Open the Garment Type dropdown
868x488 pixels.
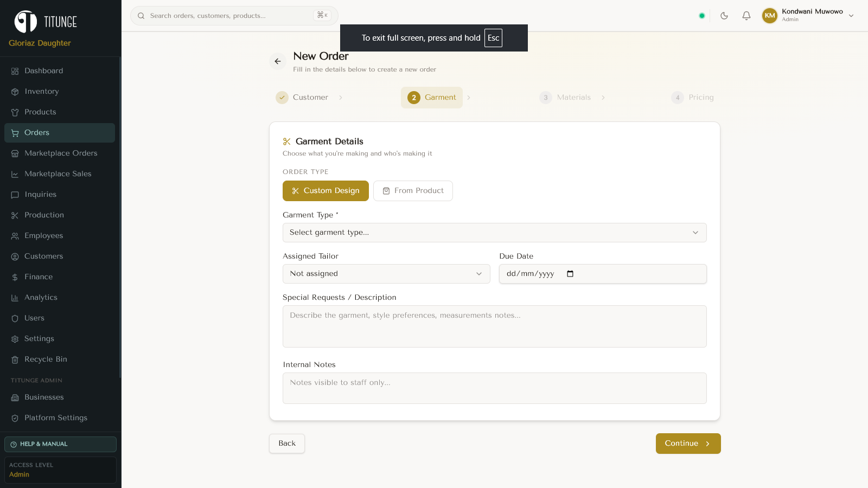point(495,233)
